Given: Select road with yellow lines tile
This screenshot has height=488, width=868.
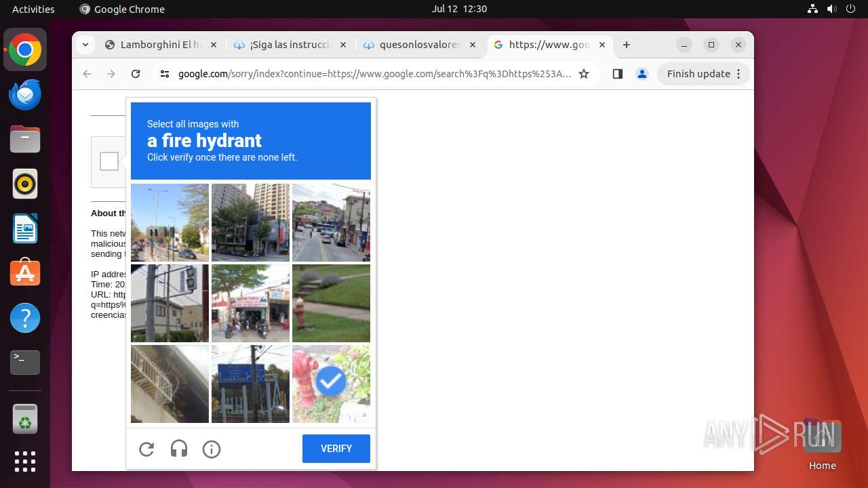Looking at the screenshot, I should (331, 222).
